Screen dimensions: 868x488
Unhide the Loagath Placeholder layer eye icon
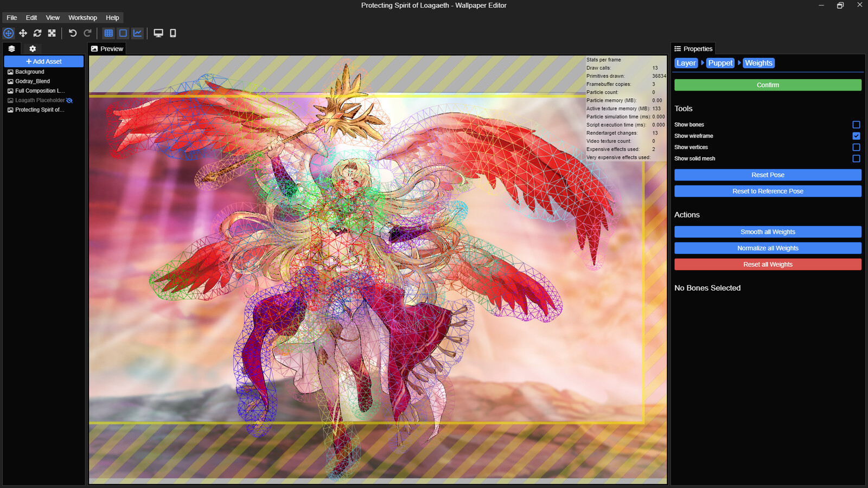pos(69,100)
